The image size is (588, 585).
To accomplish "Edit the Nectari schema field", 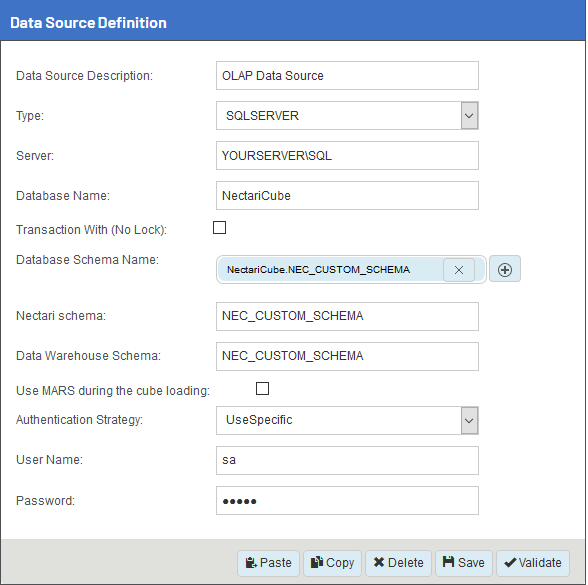I will point(347,316).
